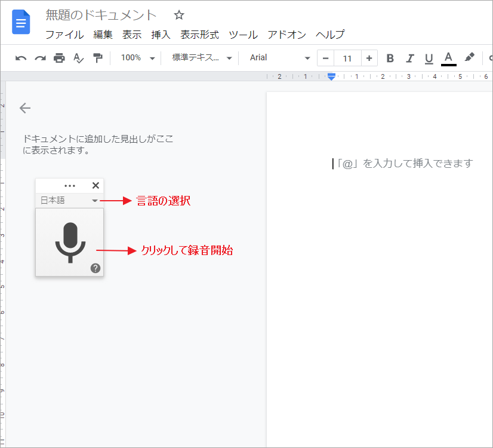
Task: Click the redo arrow icon
Action: [x=40, y=58]
